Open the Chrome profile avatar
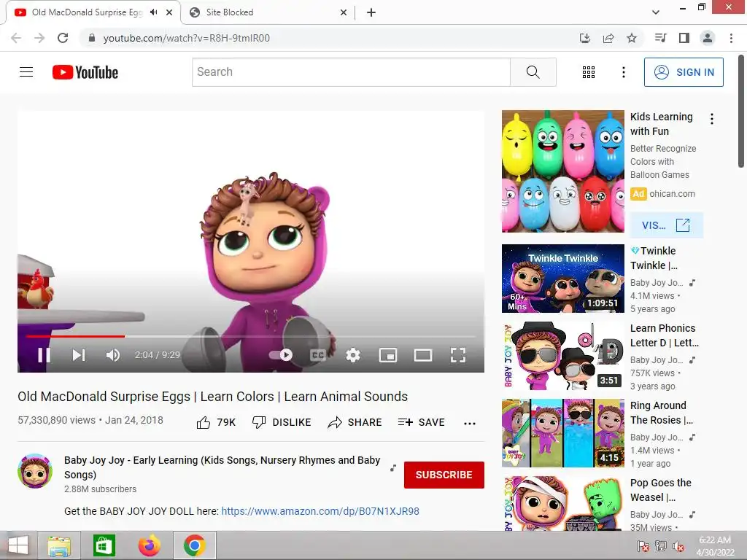The height and width of the screenshot is (560, 747). point(708,38)
